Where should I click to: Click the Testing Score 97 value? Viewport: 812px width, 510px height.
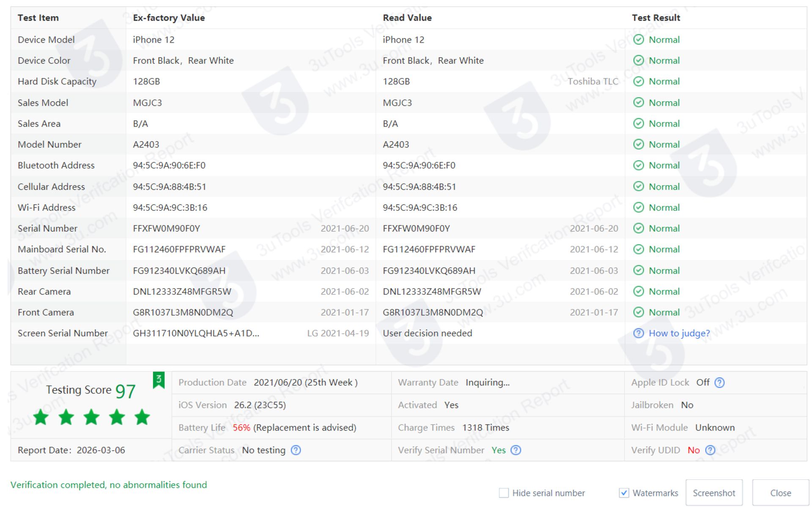[x=125, y=391]
